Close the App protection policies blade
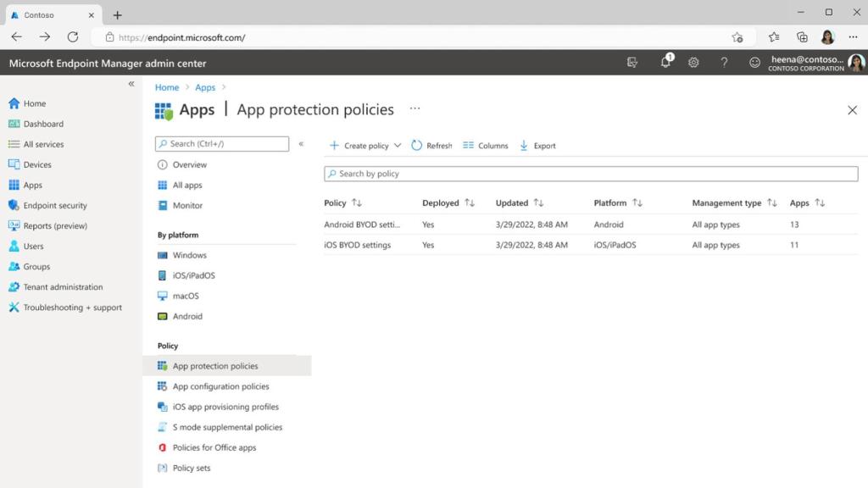The width and height of the screenshot is (868, 488). pyautogui.click(x=852, y=110)
